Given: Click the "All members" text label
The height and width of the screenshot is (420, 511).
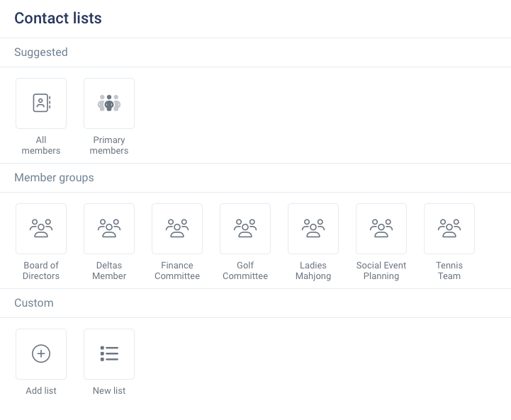Looking at the screenshot, I should [41, 145].
